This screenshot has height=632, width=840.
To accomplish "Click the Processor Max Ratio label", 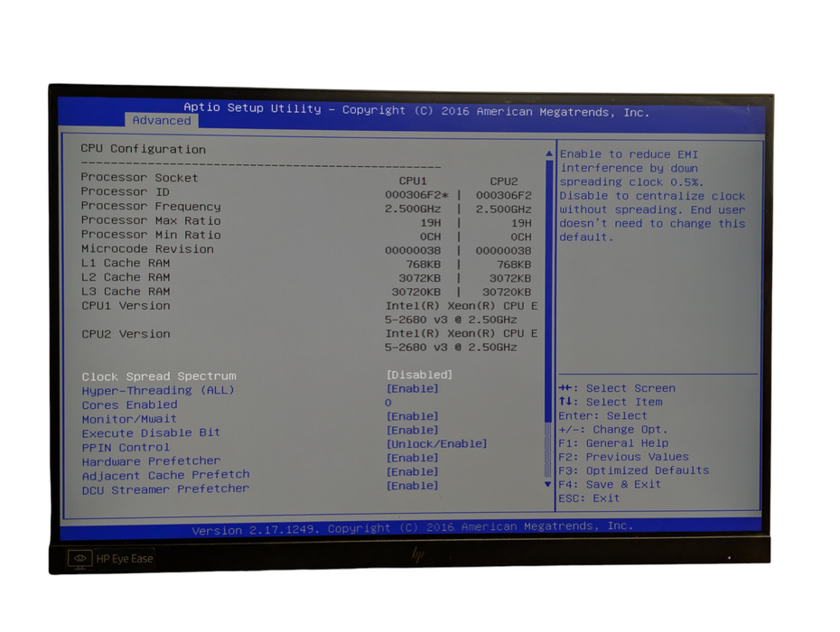I will click(151, 220).
